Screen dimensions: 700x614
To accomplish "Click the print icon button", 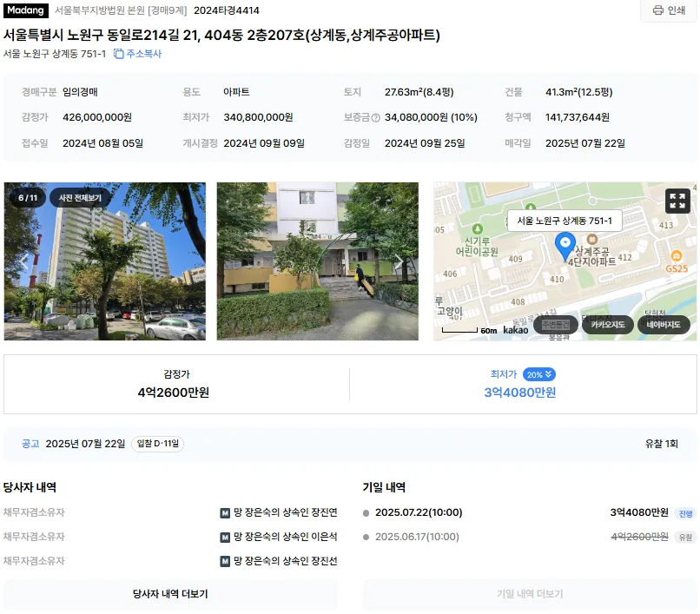I will (x=669, y=10).
